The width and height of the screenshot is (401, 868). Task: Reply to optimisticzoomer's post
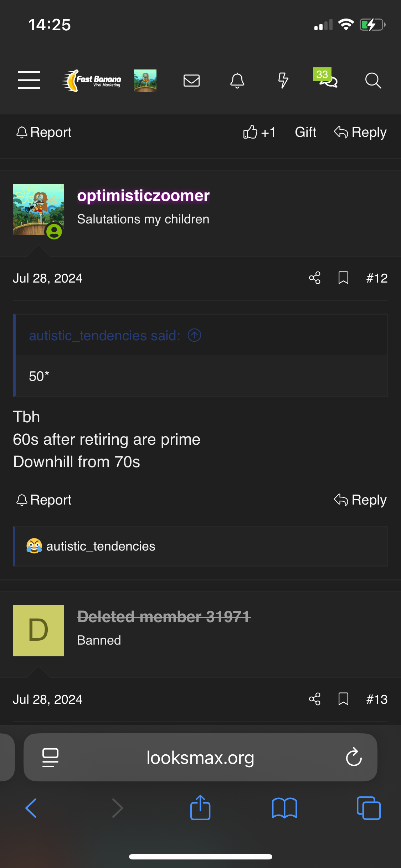tap(360, 500)
